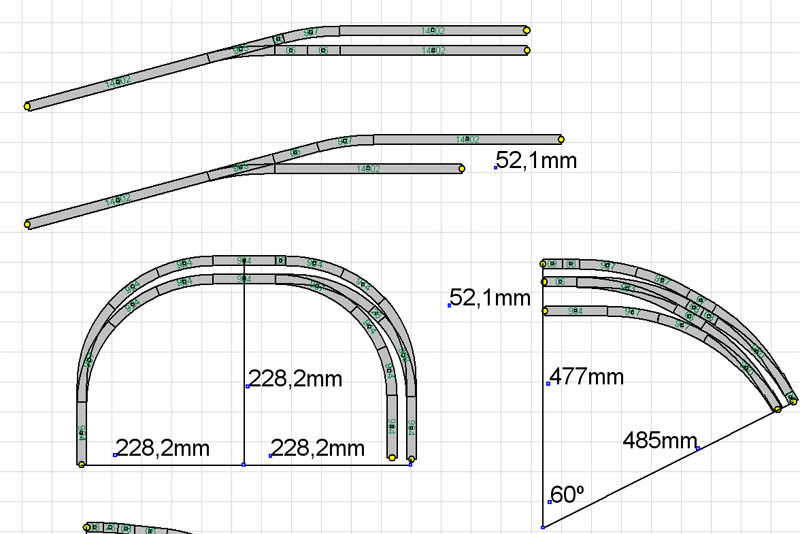Click yellow endpoint ending the second layout's short siding
This screenshot has height=534, width=800.
tap(462, 168)
